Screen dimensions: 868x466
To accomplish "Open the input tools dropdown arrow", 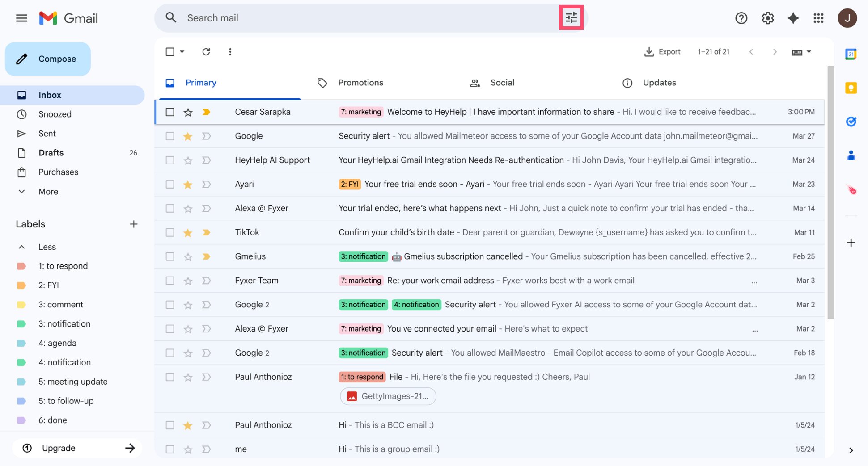I will (809, 52).
